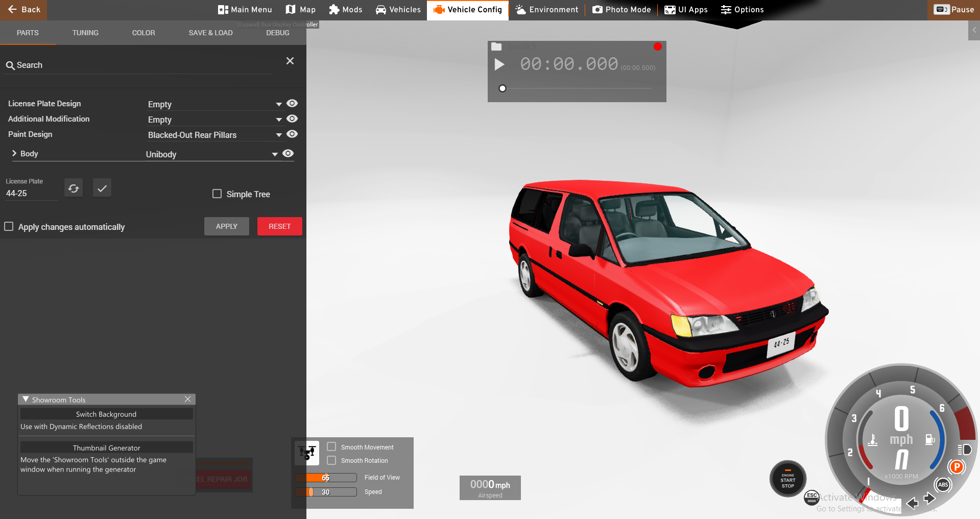
Task: Click the Pause button
Action: click(954, 10)
